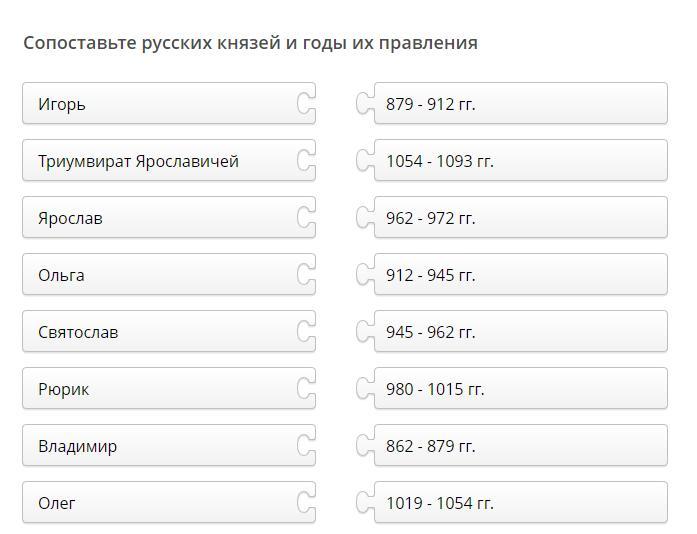Click the puzzle tab of 879 - 912 answer
The height and width of the screenshot is (534, 697).
point(365,104)
